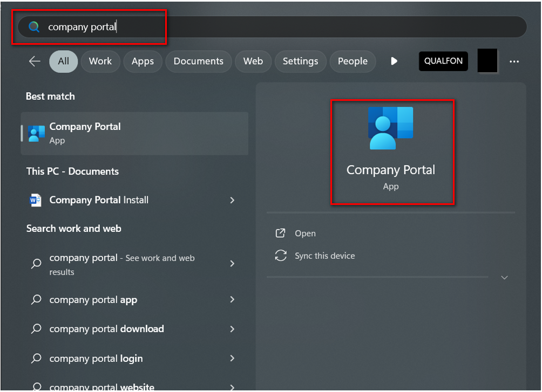542x392 pixels.
Task: Click the Open action label
Action: click(305, 233)
